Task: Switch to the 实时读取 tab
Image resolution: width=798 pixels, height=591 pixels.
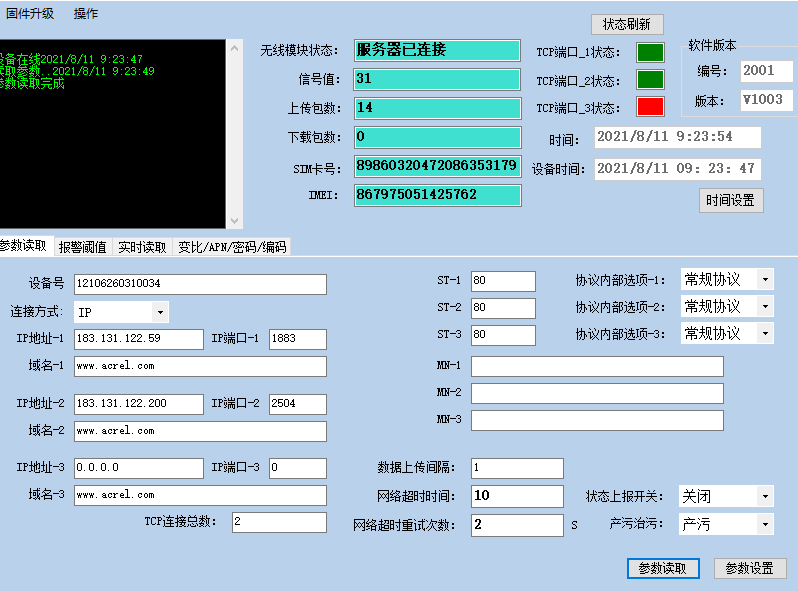Action: click(x=142, y=247)
